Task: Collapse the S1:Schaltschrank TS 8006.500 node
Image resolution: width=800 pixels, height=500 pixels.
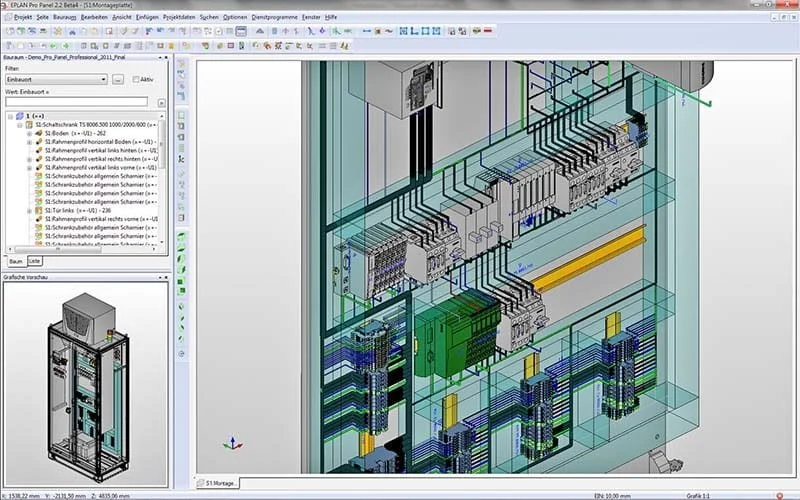Action: 19,124
